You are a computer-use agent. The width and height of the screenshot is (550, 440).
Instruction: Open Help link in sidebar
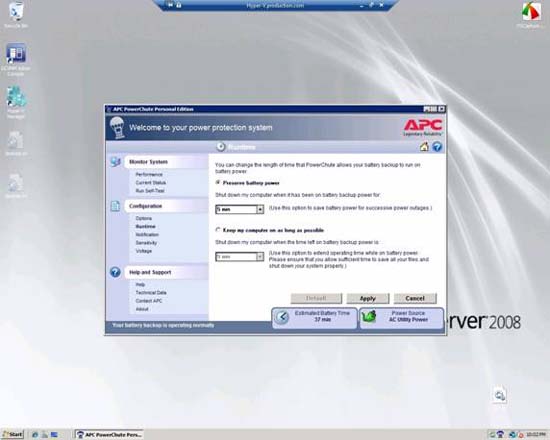click(140, 285)
